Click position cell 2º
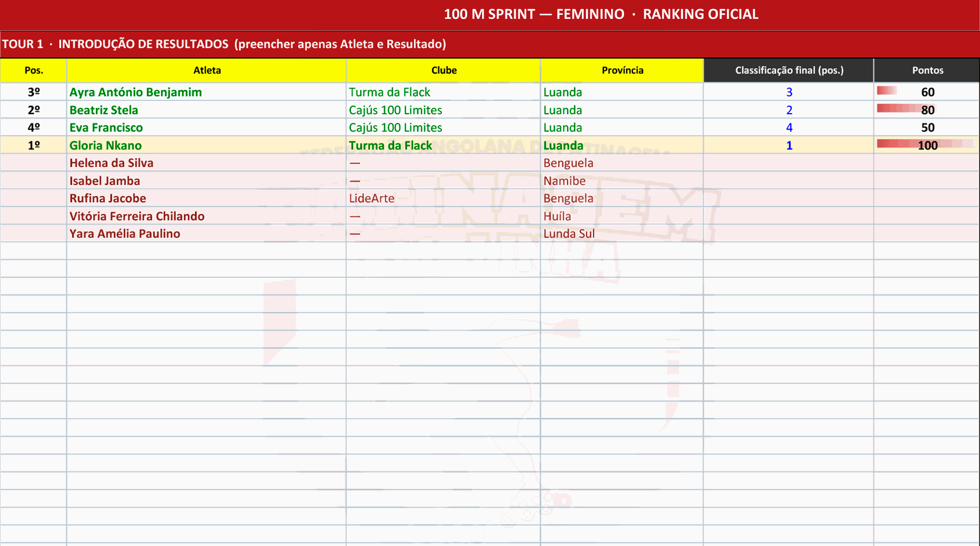 click(x=33, y=110)
